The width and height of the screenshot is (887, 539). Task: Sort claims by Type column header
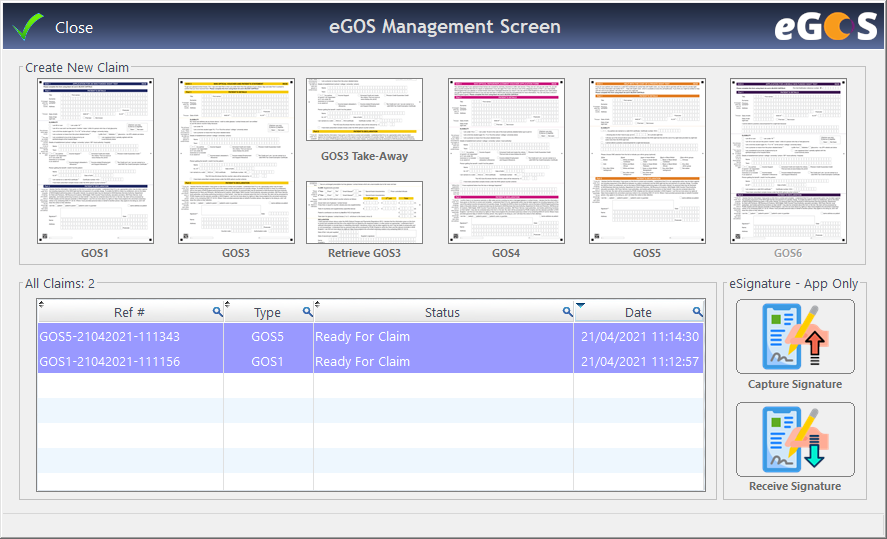click(x=267, y=312)
